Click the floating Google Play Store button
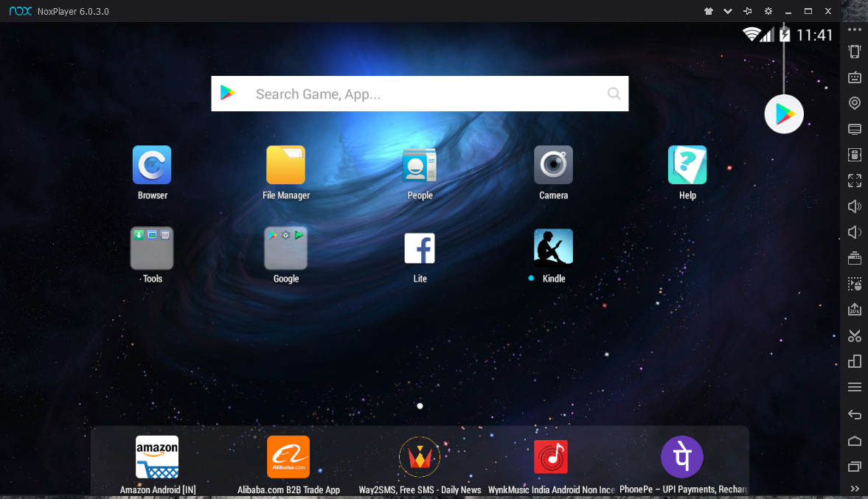868x499 pixels. pos(784,114)
